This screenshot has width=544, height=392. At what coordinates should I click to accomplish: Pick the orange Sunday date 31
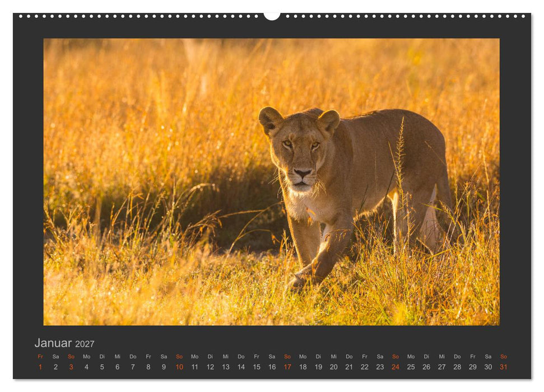click(x=504, y=367)
